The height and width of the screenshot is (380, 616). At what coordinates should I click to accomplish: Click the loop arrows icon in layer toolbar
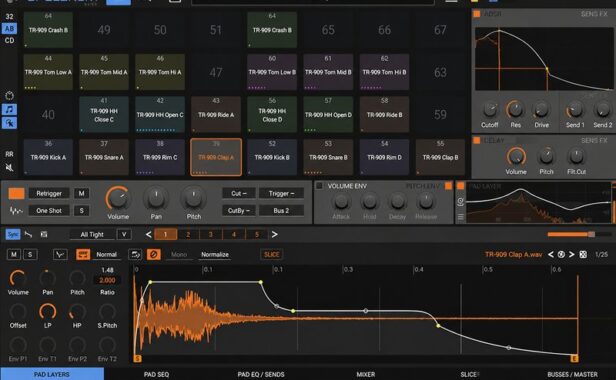coord(135,255)
